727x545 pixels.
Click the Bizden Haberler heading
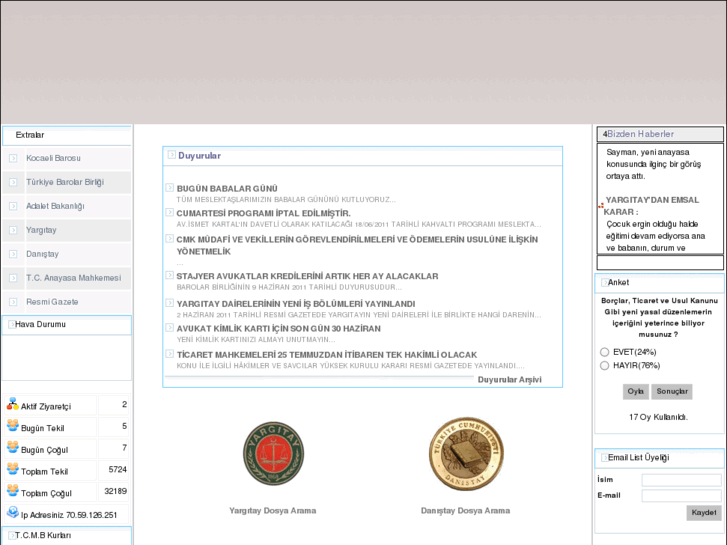[x=640, y=134]
